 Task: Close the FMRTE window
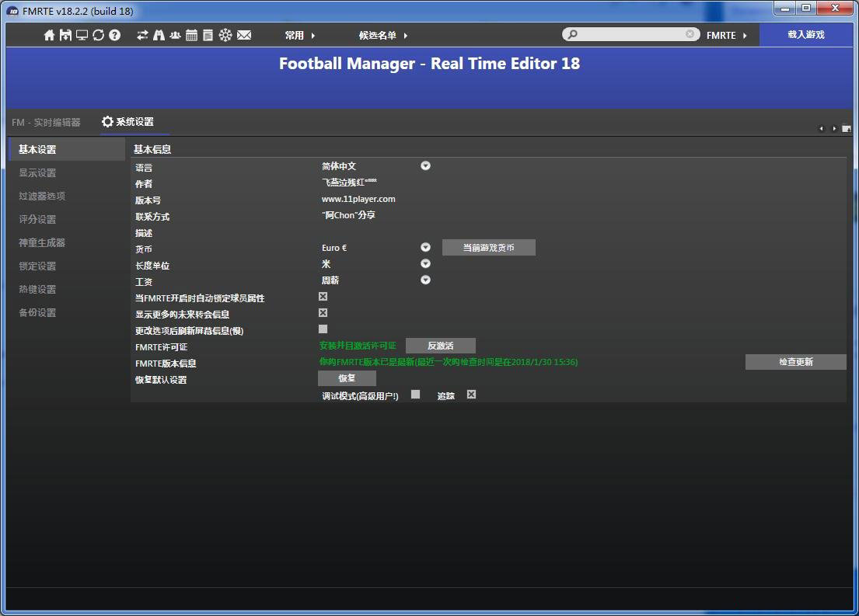coord(835,9)
